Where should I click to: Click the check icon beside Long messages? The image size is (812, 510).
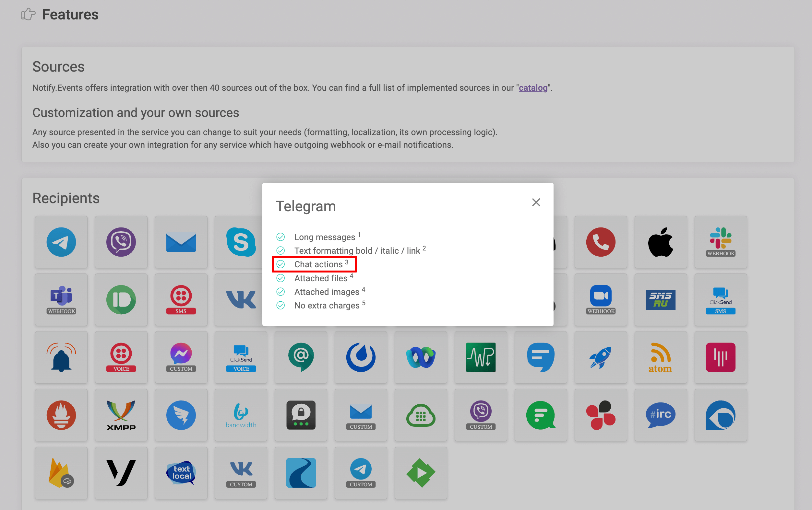coord(280,237)
